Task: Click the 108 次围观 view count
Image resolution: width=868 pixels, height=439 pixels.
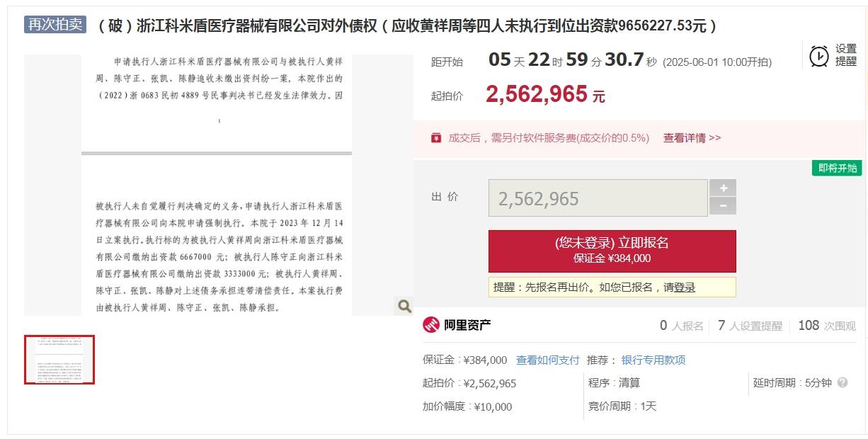Action: coord(827,326)
